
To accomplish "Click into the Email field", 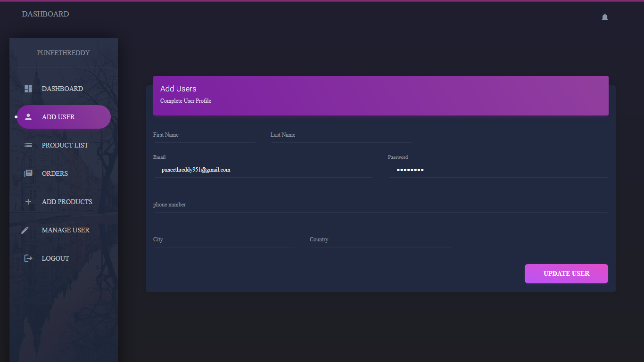I will click(x=263, y=170).
